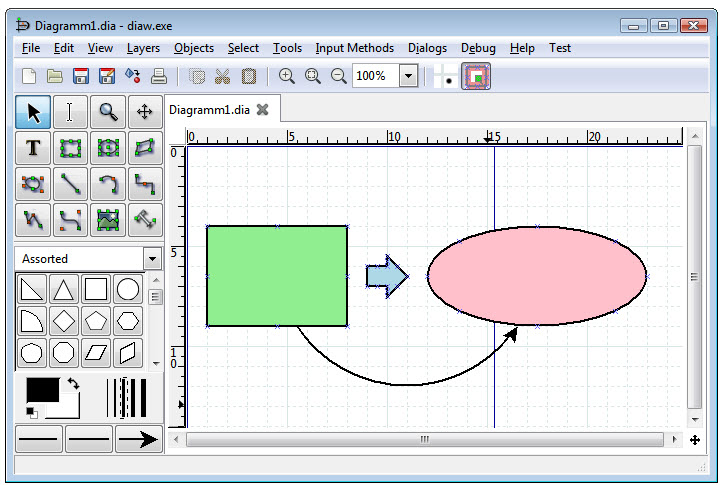Screen dimensions: 727x485
Task: Open the Assorted shape sheet dropdown
Action: click(x=152, y=259)
